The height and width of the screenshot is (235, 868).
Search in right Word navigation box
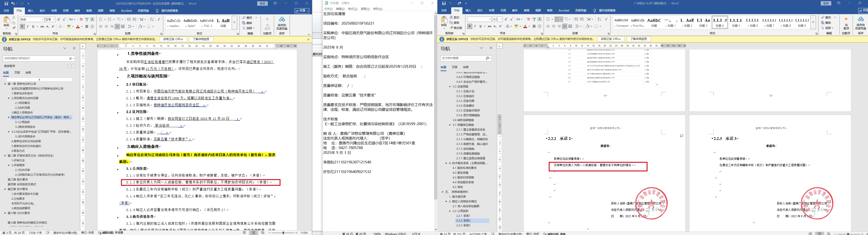[463, 58]
